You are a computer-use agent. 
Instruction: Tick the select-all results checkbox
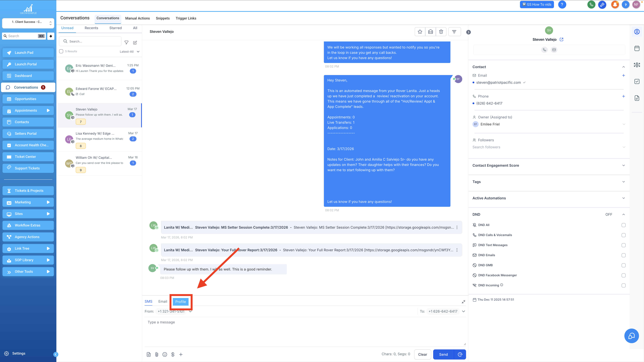click(61, 51)
